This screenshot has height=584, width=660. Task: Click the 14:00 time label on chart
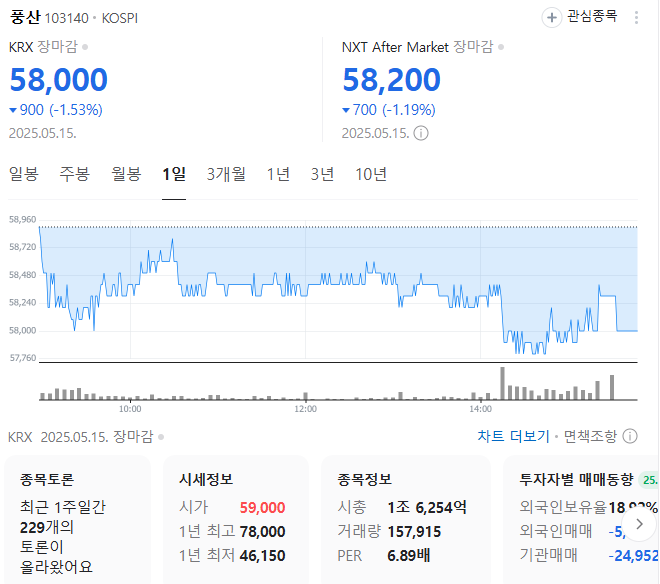pos(480,409)
